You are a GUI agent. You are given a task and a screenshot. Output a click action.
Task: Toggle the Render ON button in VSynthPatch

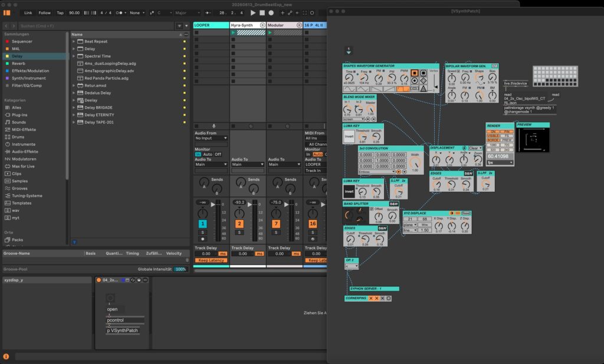click(493, 132)
